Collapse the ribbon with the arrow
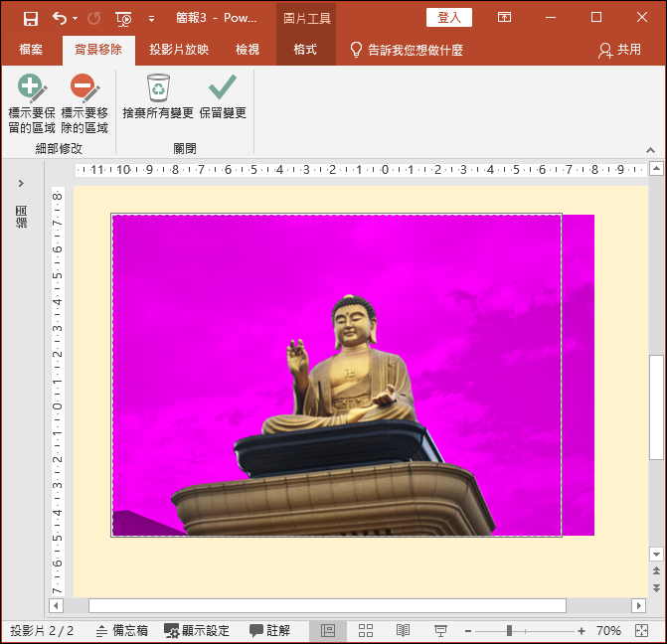Image resolution: width=667 pixels, height=644 pixels. (650, 150)
